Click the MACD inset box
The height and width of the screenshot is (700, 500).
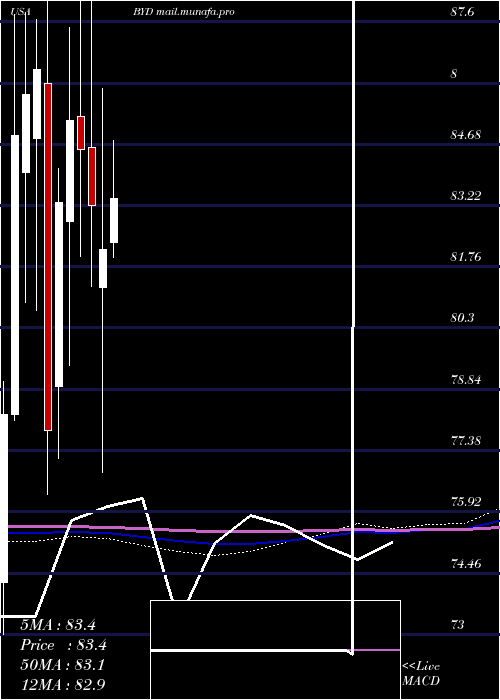tap(275, 650)
